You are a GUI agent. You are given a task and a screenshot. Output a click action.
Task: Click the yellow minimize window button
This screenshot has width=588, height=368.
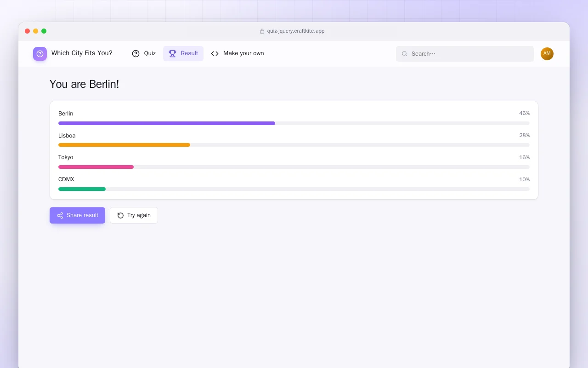coord(36,31)
